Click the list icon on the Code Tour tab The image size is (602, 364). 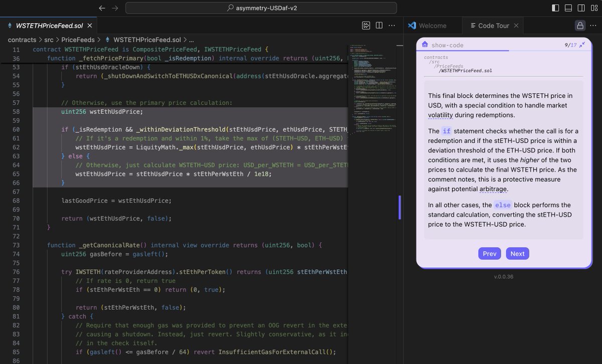click(x=472, y=26)
